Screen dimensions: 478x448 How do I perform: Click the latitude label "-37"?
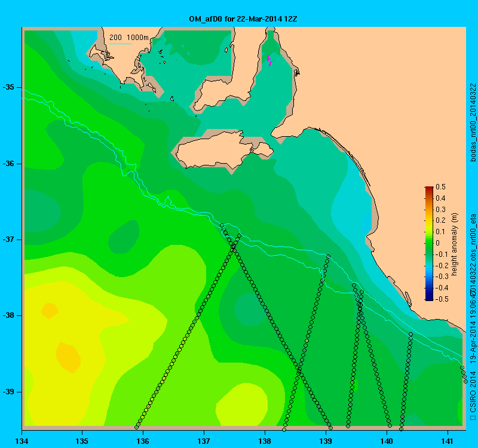tap(8, 240)
